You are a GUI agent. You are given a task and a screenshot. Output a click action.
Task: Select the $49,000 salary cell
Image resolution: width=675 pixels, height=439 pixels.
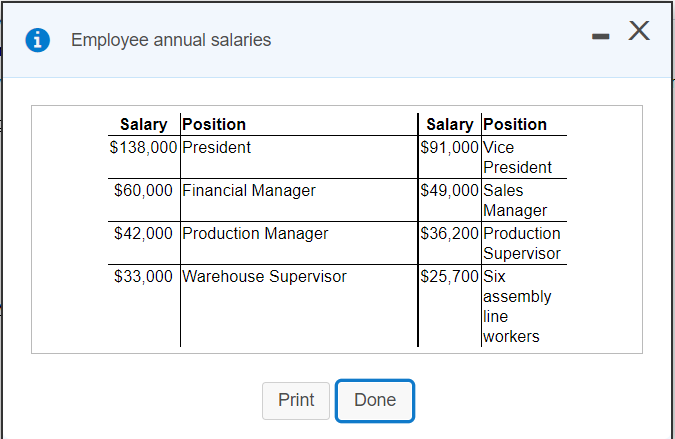[450, 190]
